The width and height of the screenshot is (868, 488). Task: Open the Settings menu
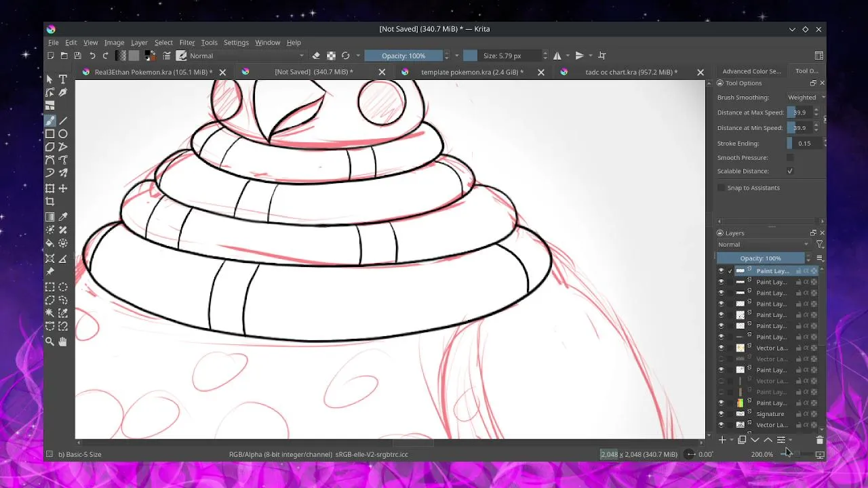click(236, 42)
